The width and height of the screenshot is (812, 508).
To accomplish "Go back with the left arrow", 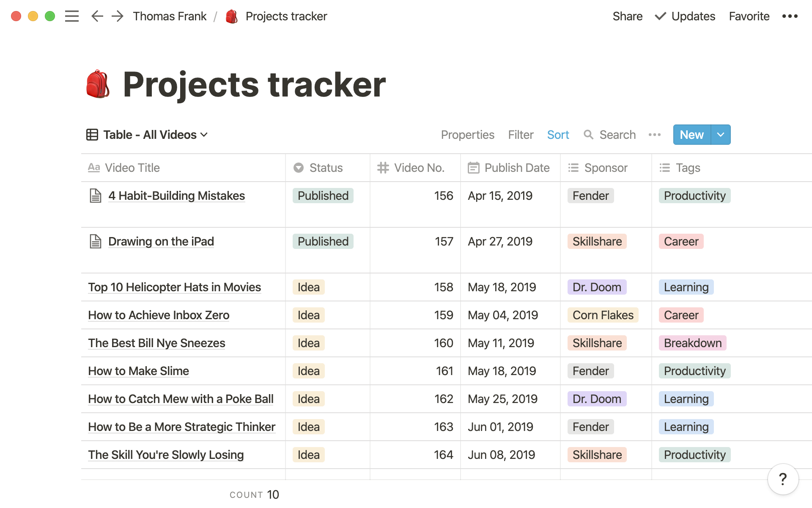I will (97, 16).
